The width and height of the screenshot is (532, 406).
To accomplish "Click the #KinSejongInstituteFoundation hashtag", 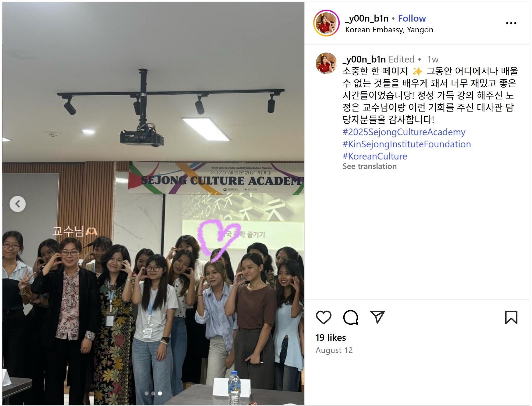I will (407, 144).
